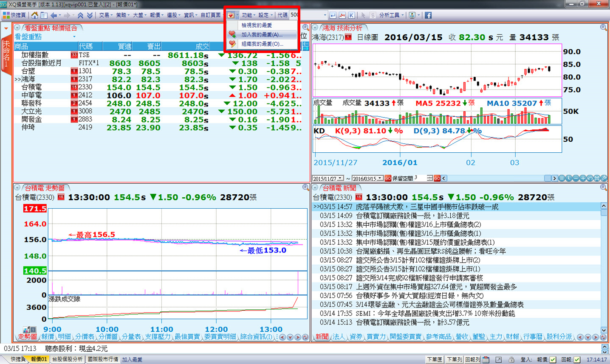Click the 下單匣 button
Image resolution: width=610 pixels, height=364 pixels.
tap(434, 360)
